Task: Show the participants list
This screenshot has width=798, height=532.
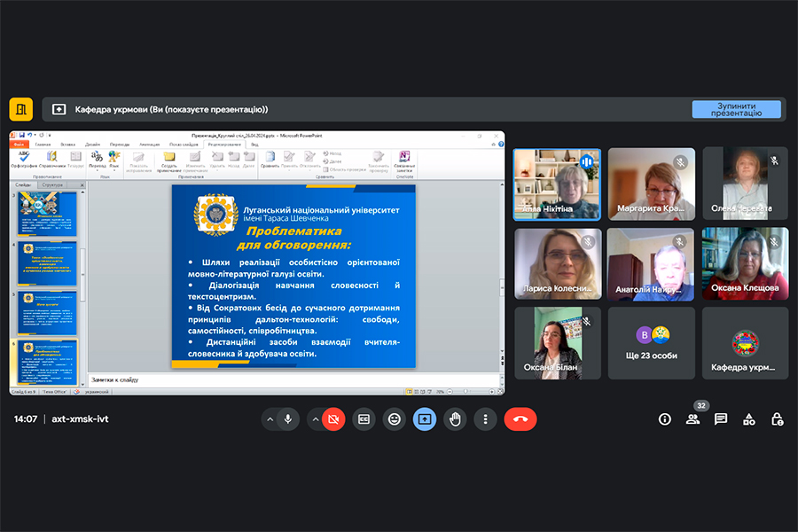Action: tap(692, 419)
